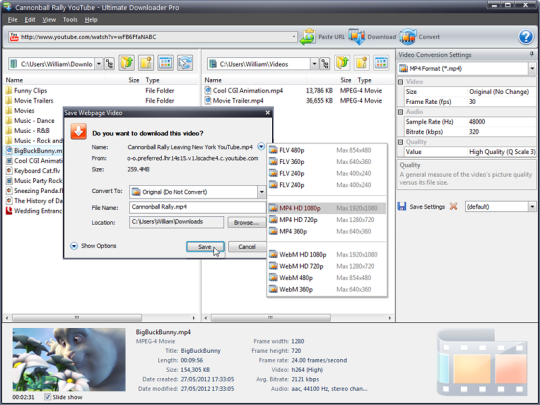Image resolution: width=540 pixels, height=405 pixels.
Task: Open the Help menu
Action: pyautogui.click(x=91, y=20)
